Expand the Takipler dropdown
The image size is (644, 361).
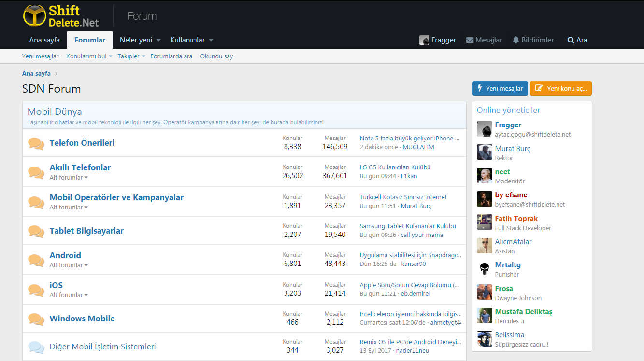tap(143, 56)
